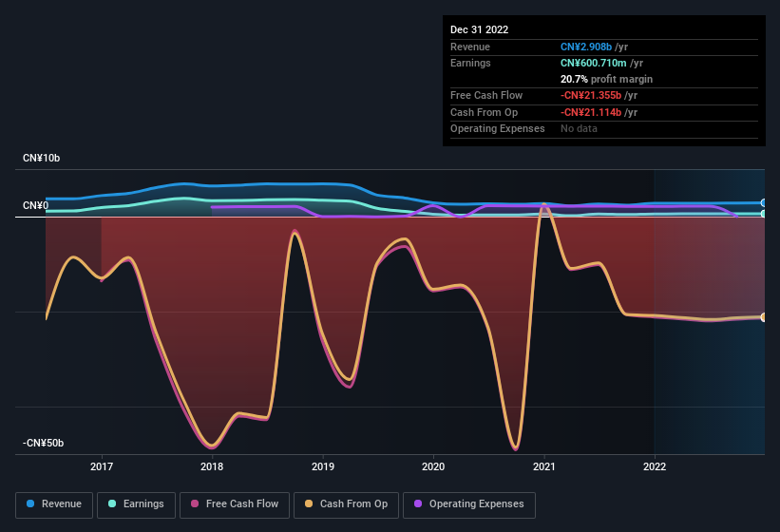Click the Dec 31 2022 tooltip date
This screenshot has width=780, height=532.
(479, 29)
